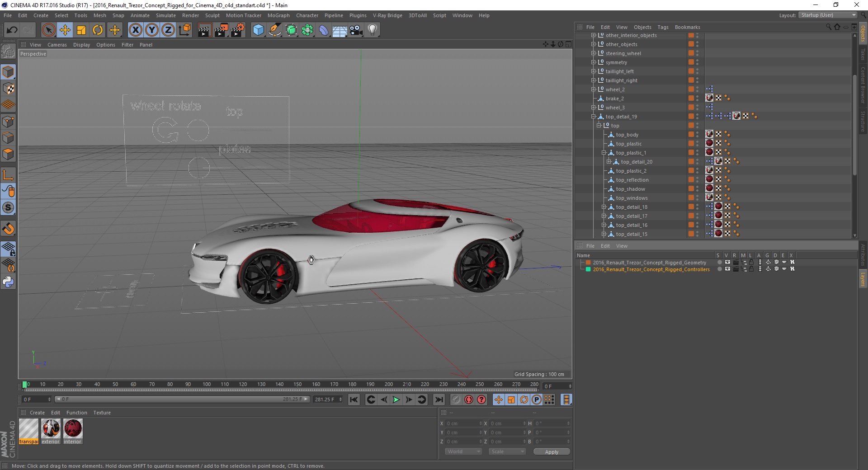Viewport: 868px width, 470px height.
Task: Open render settings icon
Action: point(238,30)
